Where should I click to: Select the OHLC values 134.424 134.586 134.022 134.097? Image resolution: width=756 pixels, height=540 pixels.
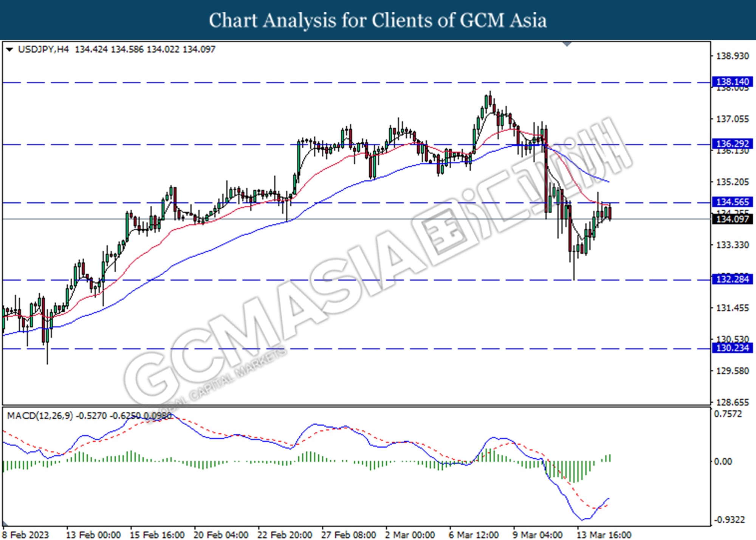click(145, 50)
